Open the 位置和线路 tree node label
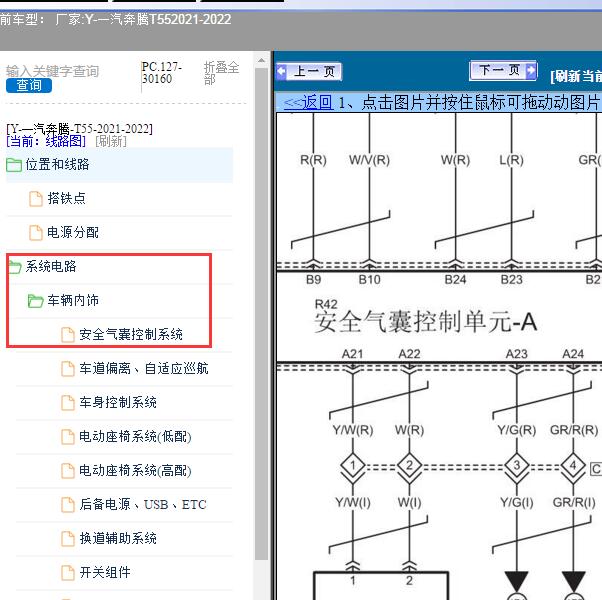This screenshot has height=600, width=602. pos(57,164)
